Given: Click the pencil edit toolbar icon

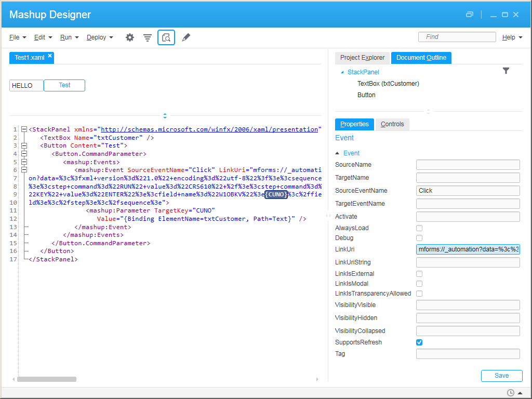Looking at the screenshot, I should click(x=186, y=37).
